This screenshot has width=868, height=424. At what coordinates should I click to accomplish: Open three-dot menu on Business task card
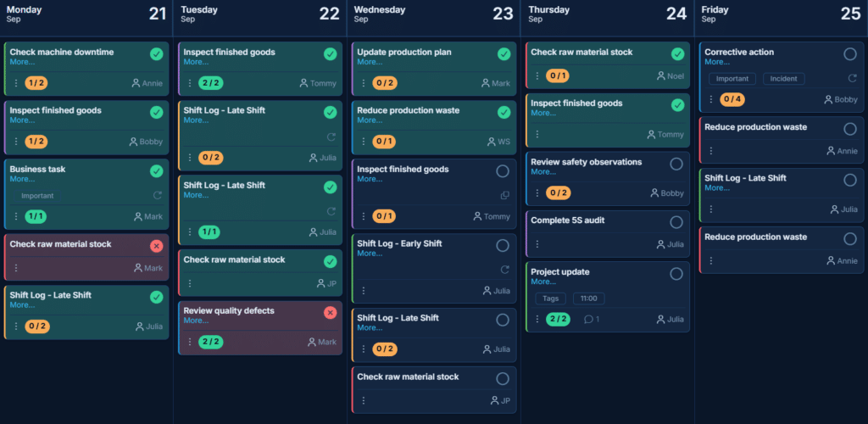click(16, 216)
